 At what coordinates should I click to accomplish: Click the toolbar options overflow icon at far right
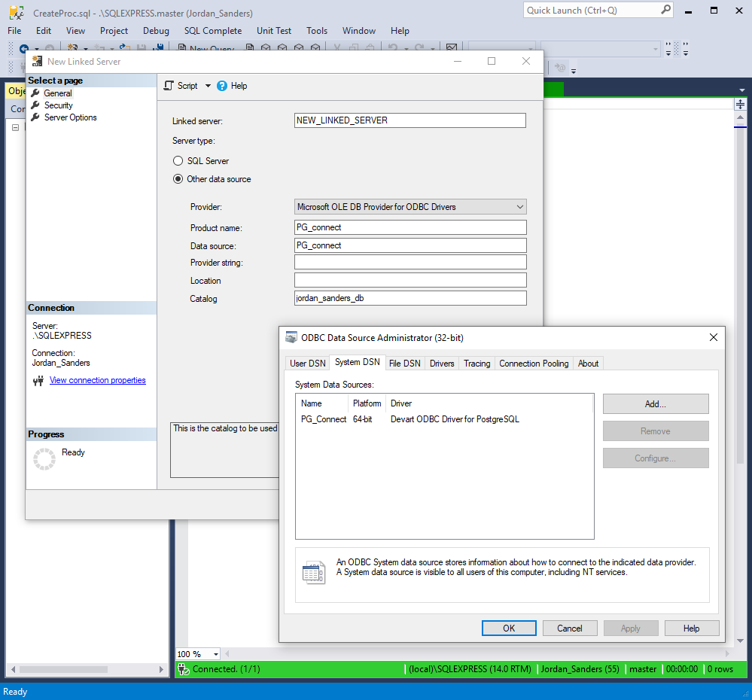pos(686,48)
